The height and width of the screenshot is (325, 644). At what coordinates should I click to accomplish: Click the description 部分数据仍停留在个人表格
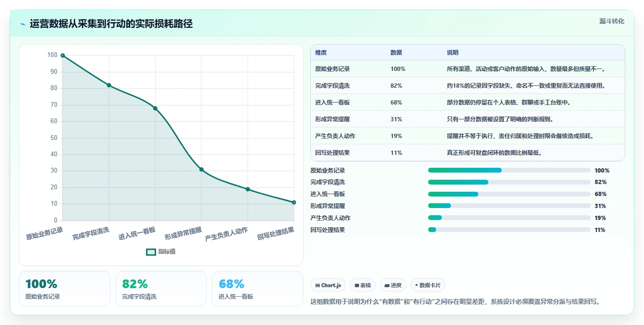[x=508, y=103]
